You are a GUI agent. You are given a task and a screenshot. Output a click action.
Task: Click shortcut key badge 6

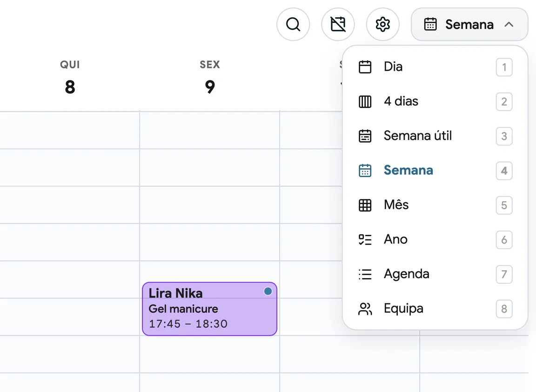(504, 239)
